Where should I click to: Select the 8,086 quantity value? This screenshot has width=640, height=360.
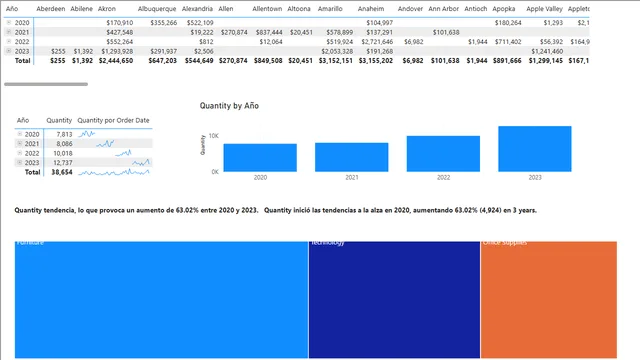point(64,144)
